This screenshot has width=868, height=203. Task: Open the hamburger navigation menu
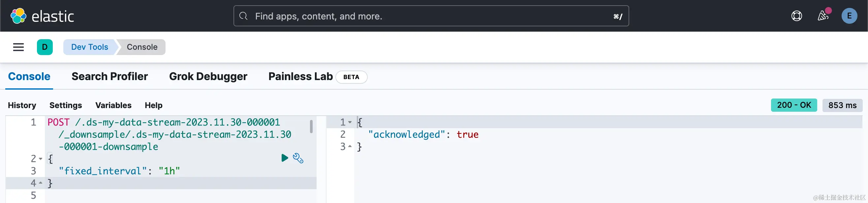18,47
